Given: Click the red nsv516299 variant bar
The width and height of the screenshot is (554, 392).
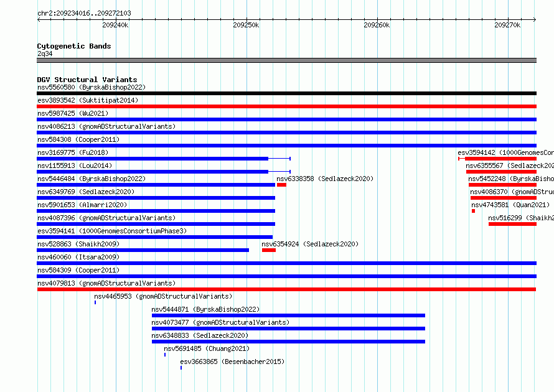Looking at the screenshot, I should pos(513,224).
